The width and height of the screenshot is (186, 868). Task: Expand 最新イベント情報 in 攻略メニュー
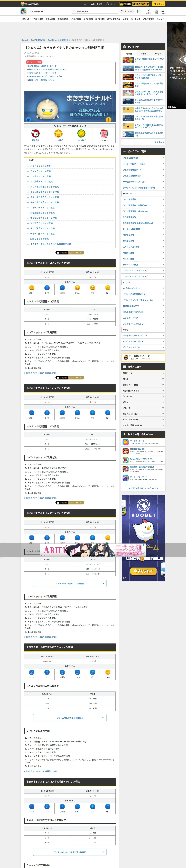(x=143, y=385)
